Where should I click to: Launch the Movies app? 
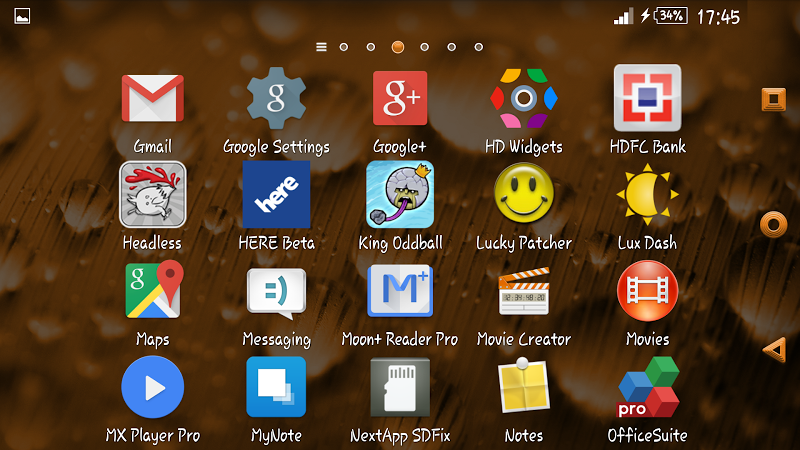[x=647, y=291]
